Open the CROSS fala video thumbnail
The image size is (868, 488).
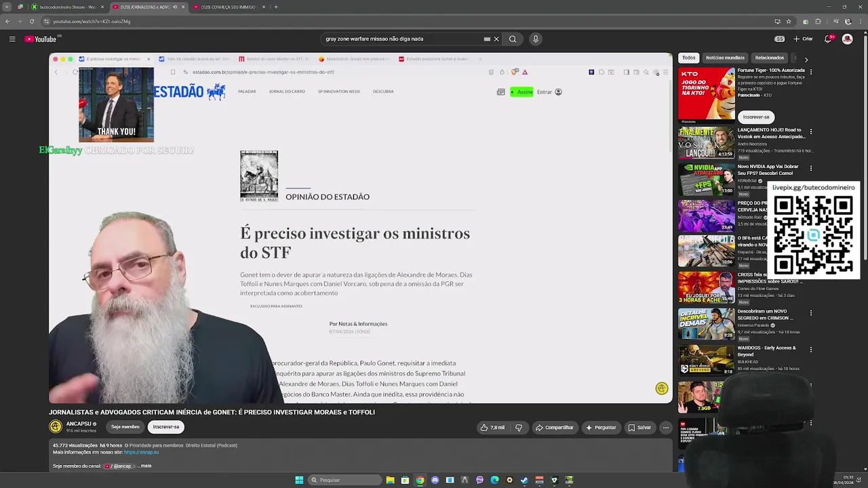tap(707, 288)
